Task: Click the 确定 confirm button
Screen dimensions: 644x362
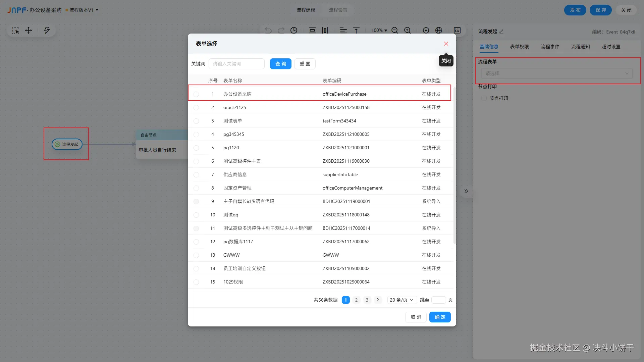Action: (440, 317)
